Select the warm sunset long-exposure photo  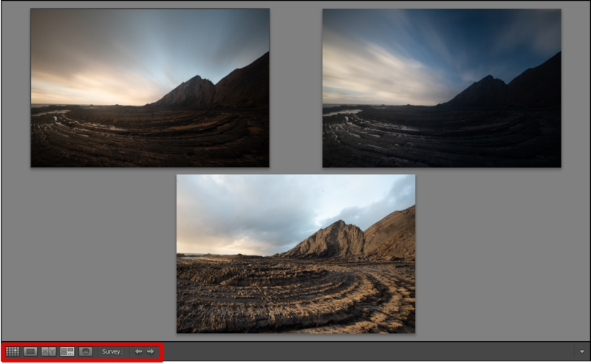click(150, 88)
